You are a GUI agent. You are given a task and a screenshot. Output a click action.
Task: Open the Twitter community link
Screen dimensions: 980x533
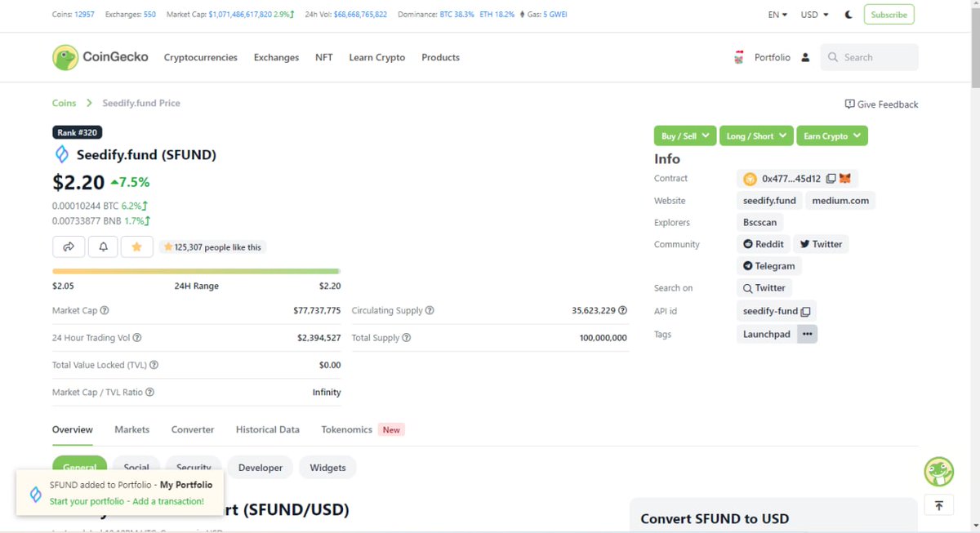tap(821, 244)
